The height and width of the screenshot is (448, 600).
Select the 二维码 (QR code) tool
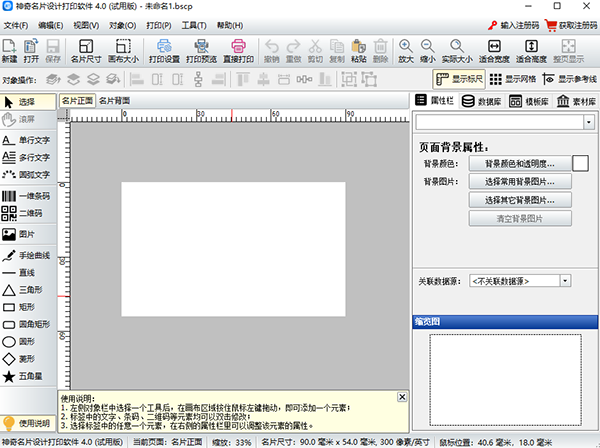[x=28, y=213]
